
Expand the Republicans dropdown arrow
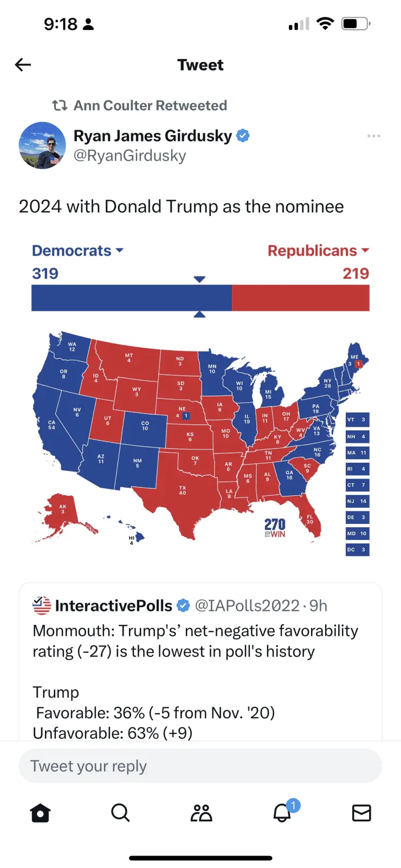365,250
